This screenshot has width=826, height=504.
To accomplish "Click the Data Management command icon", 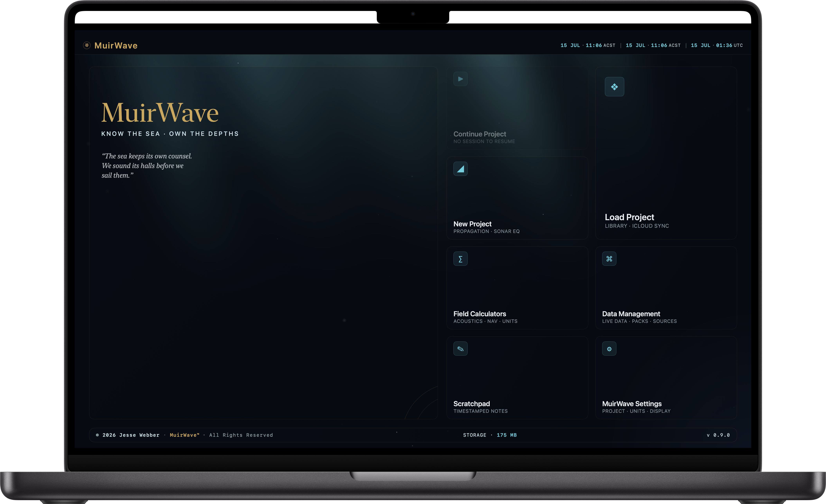I will 609,259.
